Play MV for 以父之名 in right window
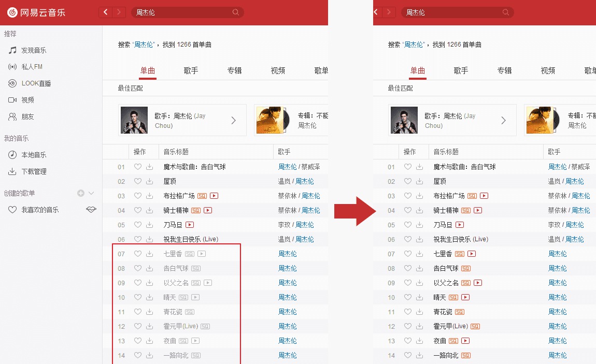Screen dimensions: 596x364 [478, 283]
